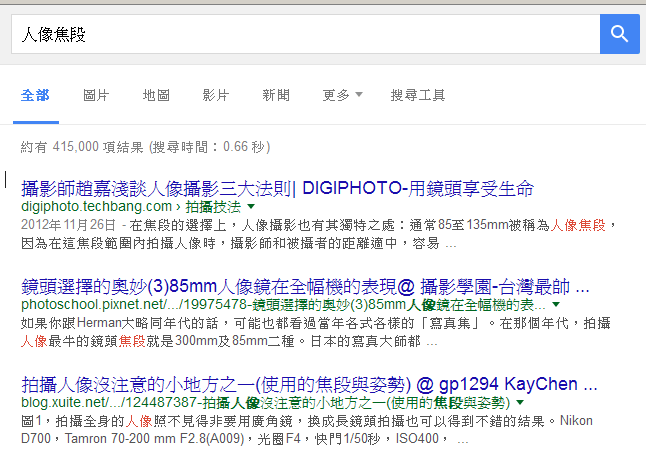The width and height of the screenshot is (646, 467).
Task: Expand arrow beside photoschool.pixnet.net URL
Action: (556, 304)
